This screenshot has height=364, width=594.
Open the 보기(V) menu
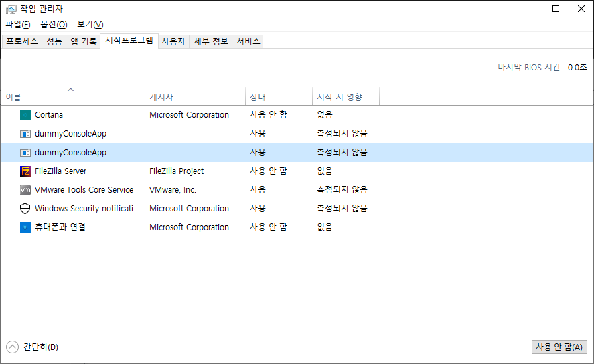[90, 25]
